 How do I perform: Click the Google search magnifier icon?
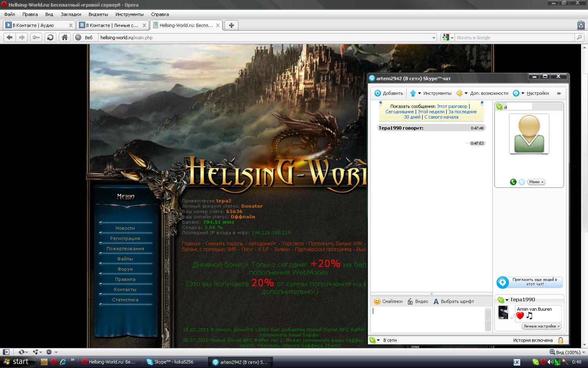[x=579, y=37]
